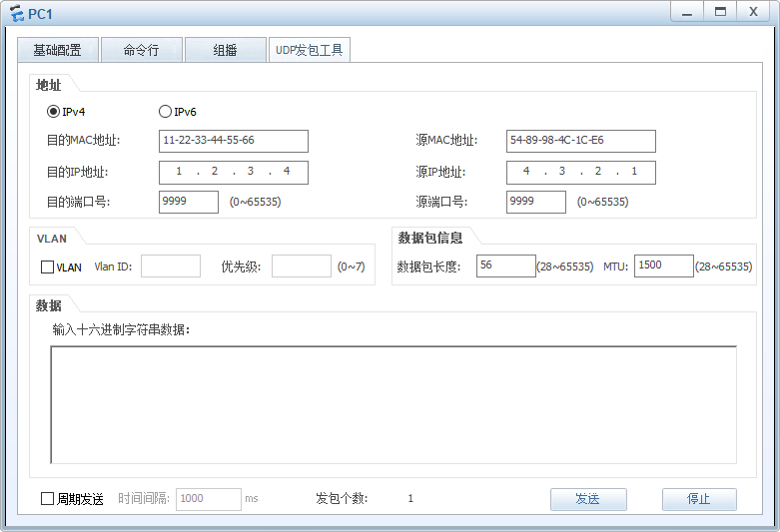Select the UDP发包工具 tab
Image resolution: width=780 pixels, height=532 pixels.
click(310, 50)
